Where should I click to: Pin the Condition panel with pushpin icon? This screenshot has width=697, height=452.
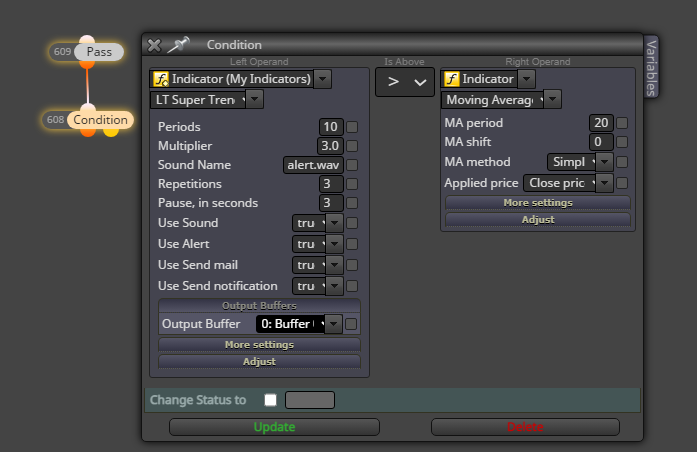coord(179,44)
